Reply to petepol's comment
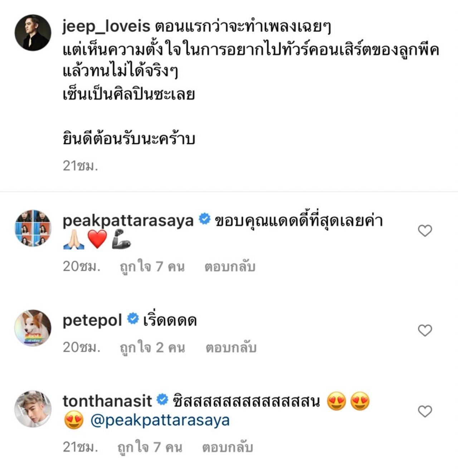 231,348
